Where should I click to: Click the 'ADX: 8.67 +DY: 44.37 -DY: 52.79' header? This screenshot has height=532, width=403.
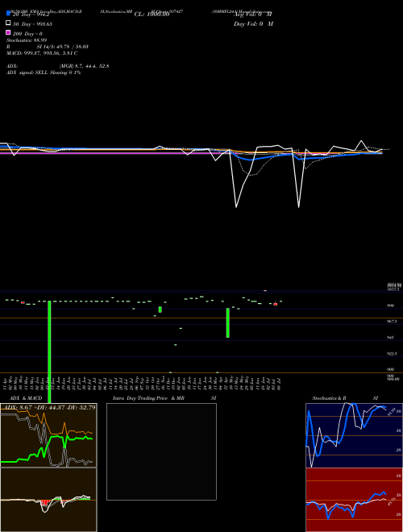(48, 407)
